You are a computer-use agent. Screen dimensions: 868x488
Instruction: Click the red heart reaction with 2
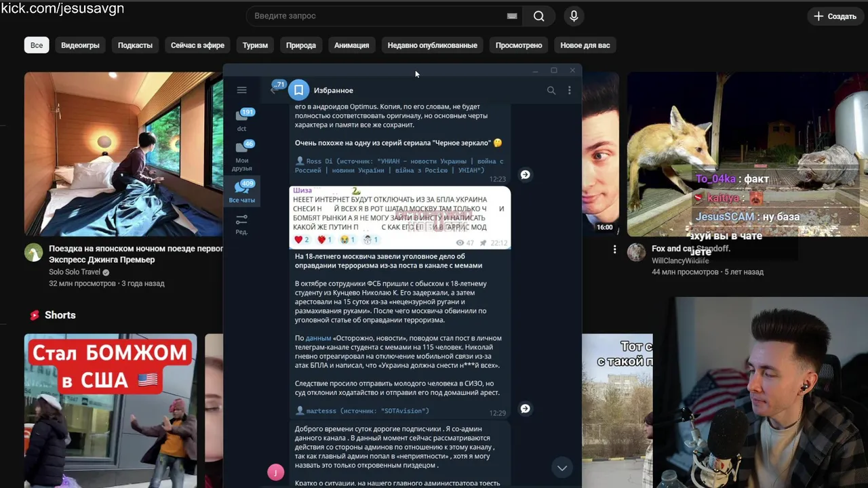(301, 240)
